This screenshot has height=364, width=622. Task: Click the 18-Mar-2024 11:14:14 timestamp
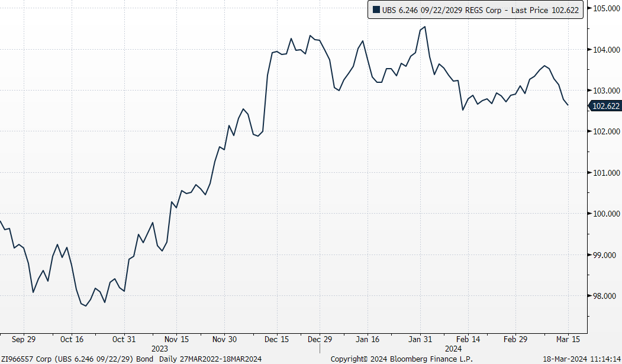pyautogui.click(x=581, y=359)
